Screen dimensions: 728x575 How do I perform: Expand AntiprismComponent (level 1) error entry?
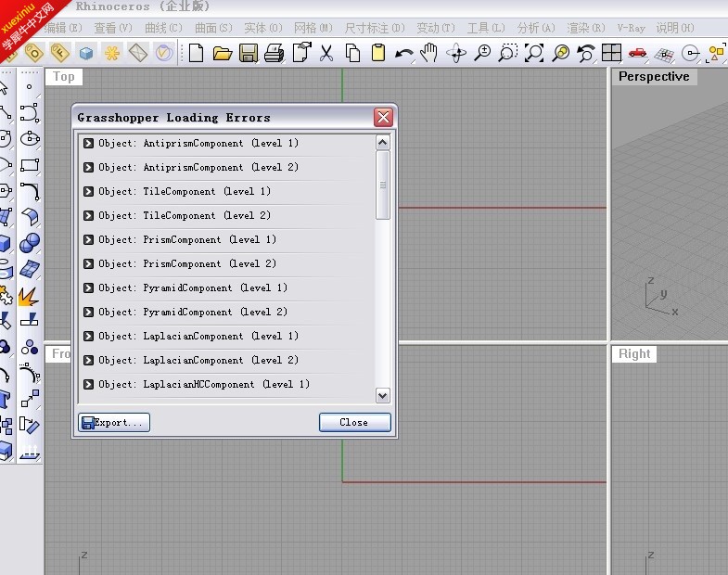tap(88, 143)
